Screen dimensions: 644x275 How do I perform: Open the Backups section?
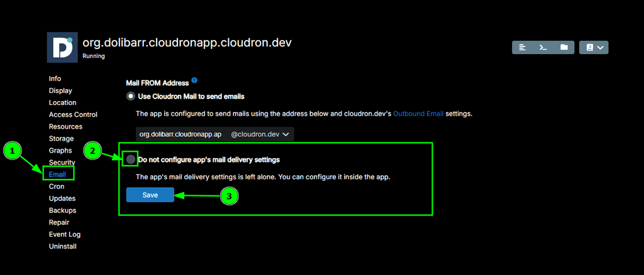coord(62,210)
